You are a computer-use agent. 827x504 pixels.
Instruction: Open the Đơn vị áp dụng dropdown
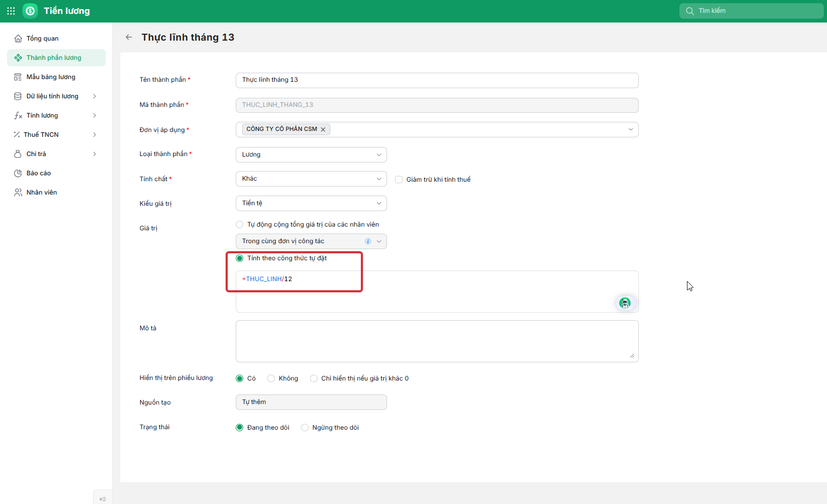point(631,129)
